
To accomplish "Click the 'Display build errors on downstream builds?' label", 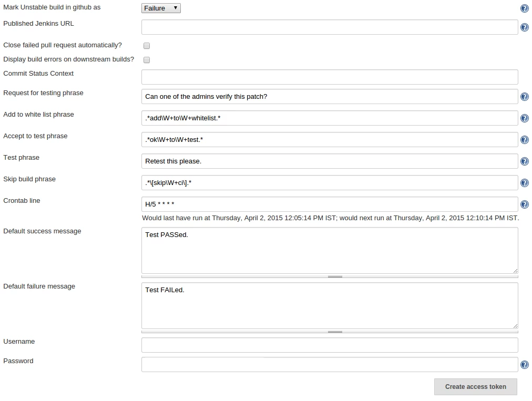I will 68,60.
